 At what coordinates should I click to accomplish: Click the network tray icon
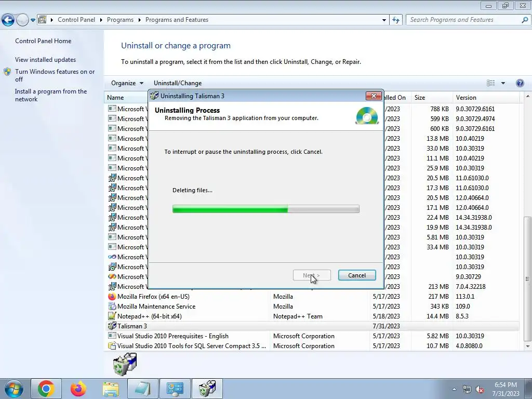pos(467,389)
